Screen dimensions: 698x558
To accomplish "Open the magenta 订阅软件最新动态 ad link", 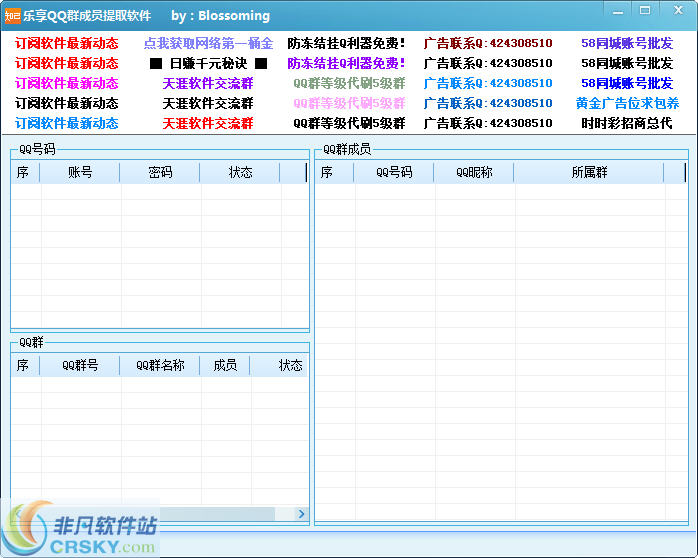I will (67, 83).
